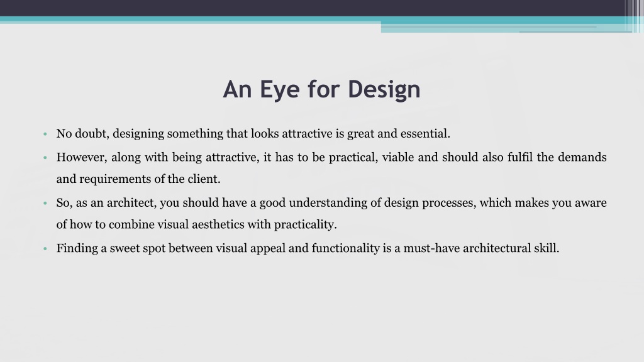Click the line starting 'So, as an architect'
Viewport: 644px width, 362px height.
(x=331, y=203)
